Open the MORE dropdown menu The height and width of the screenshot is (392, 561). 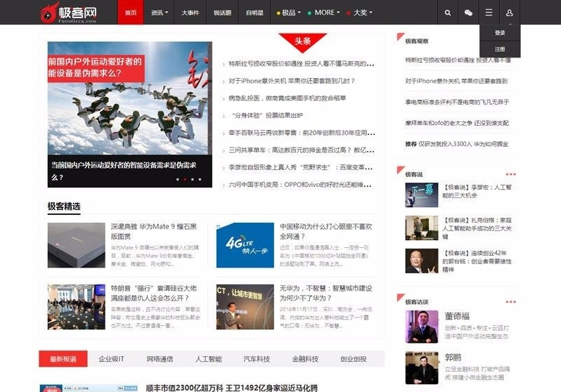[x=325, y=13]
